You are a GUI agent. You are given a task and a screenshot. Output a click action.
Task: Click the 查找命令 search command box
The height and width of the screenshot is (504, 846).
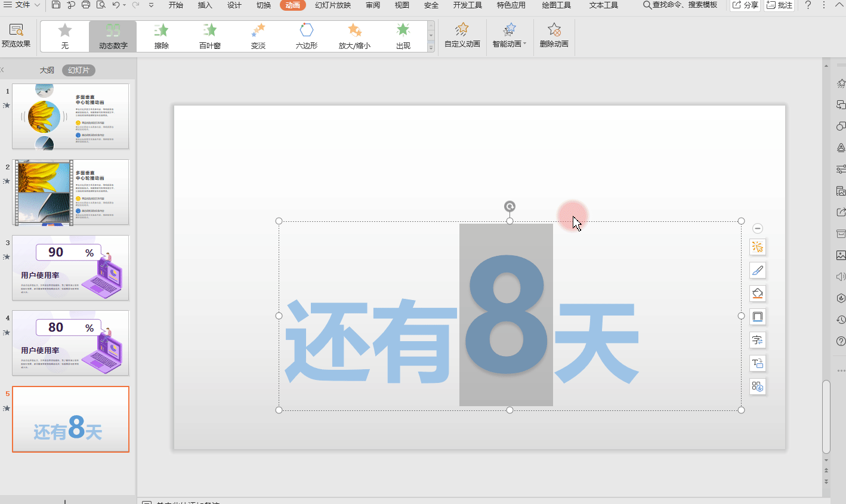tap(680, 5)
